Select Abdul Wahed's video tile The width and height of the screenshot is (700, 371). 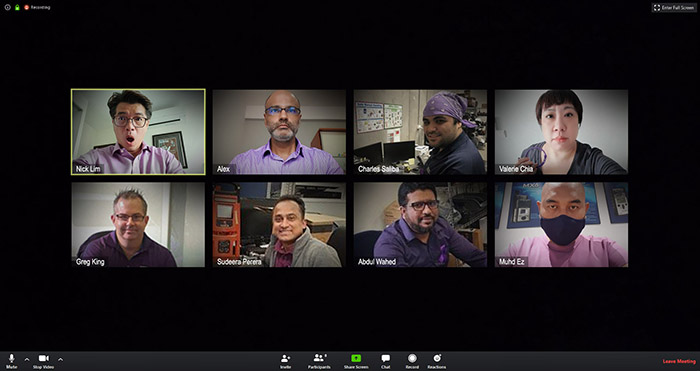420,225
